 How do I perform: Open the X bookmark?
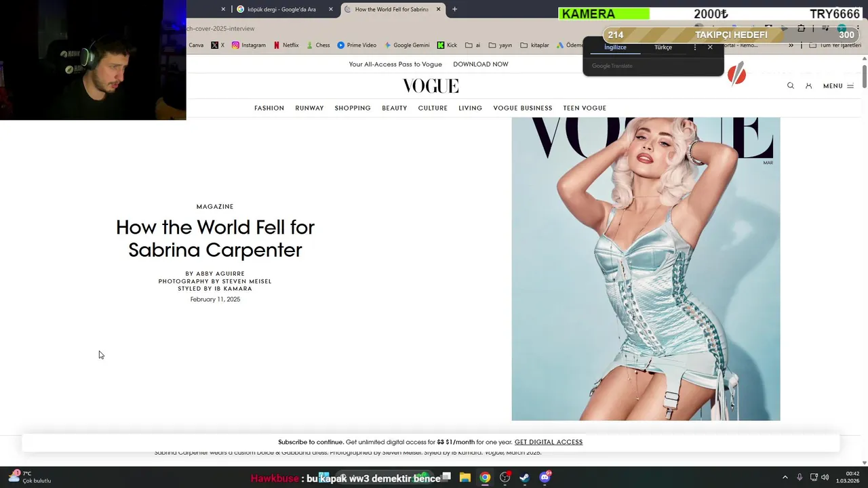point(218,45)
